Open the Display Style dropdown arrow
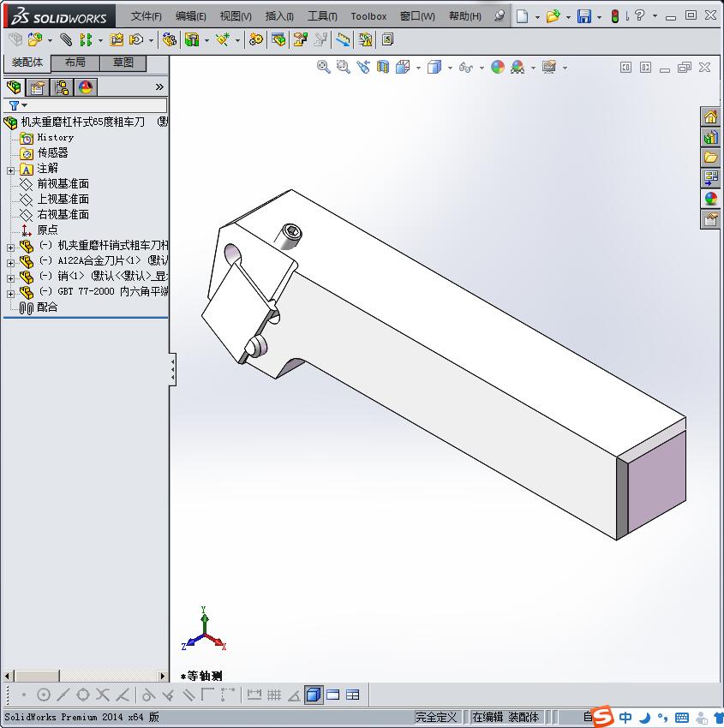The height and width of the screenshot is (728, 724). (450, 69)
